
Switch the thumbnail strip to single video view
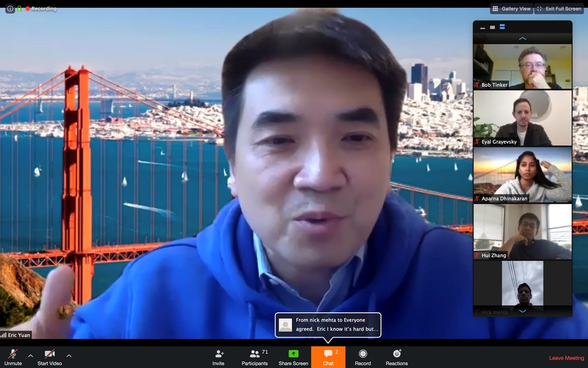coord(492,27)
